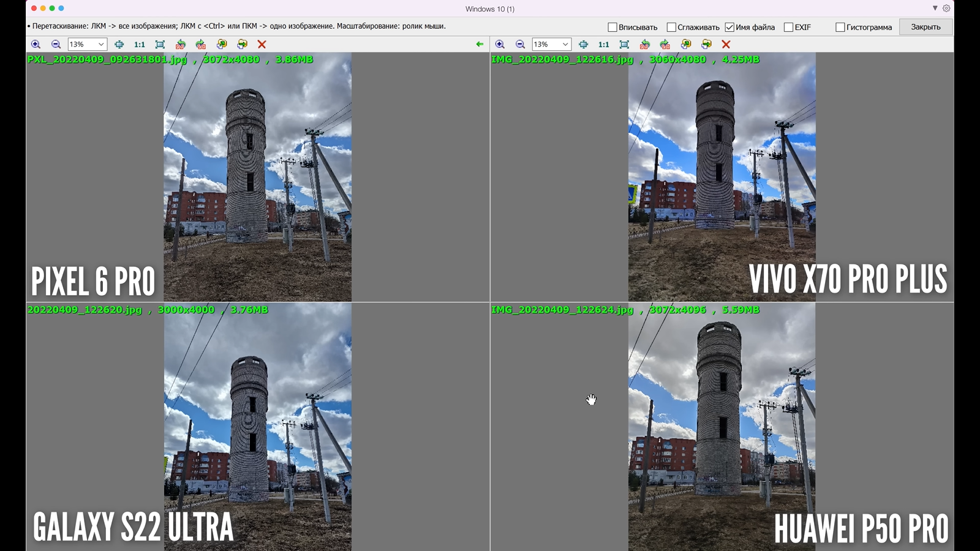Viewport: 980px width, 551px height.
Task: Click the IMG_20220409_122616.jpg file name label
Action: click(562, 59)
